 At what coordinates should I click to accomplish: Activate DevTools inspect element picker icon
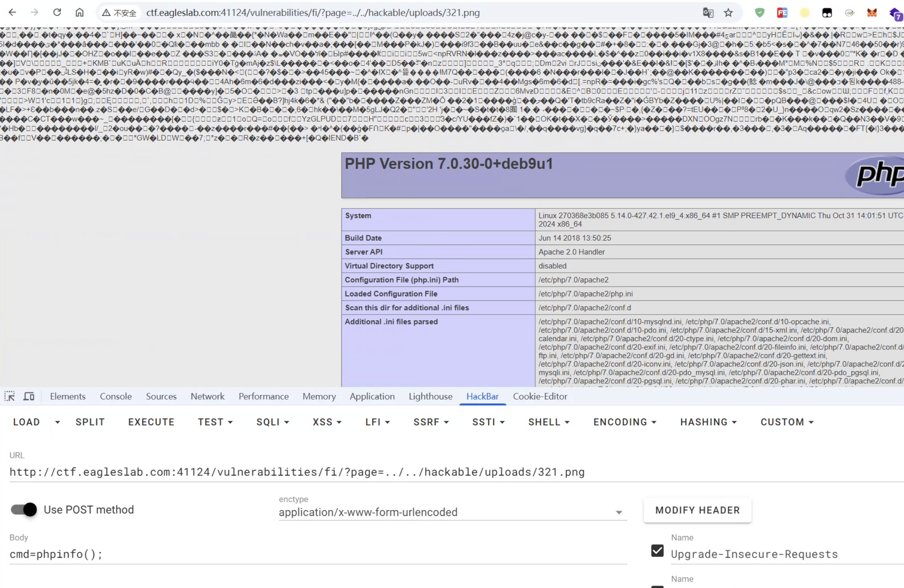9,396
